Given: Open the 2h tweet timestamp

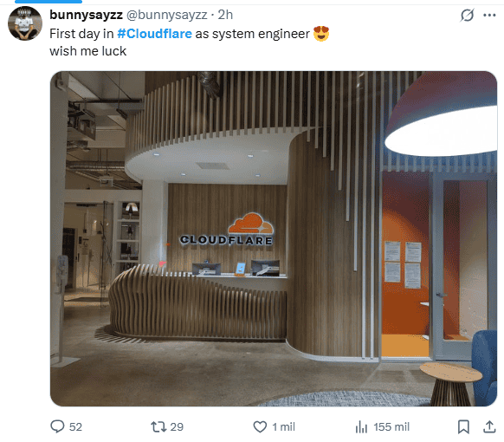Looking at the screenshot, I should point(225,15).
